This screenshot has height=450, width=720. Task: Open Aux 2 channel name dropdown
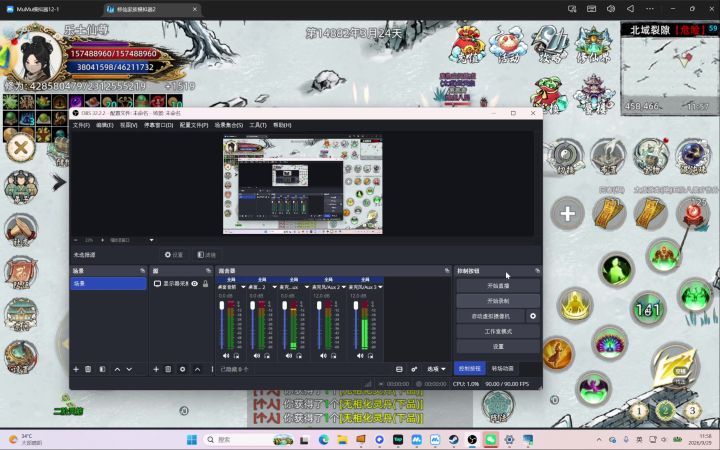pyautogui.click(x=343, y=287)
